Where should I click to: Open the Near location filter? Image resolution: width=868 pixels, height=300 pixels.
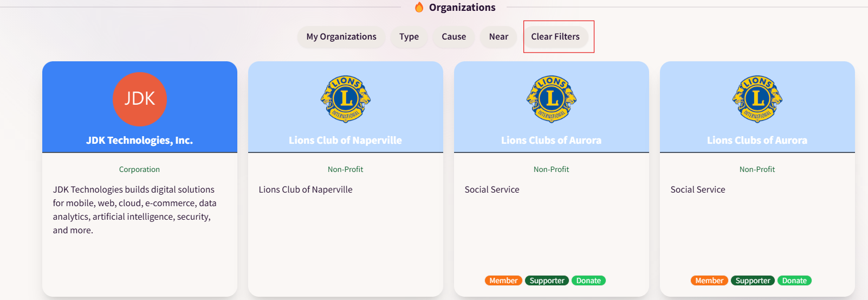(498, 37)
